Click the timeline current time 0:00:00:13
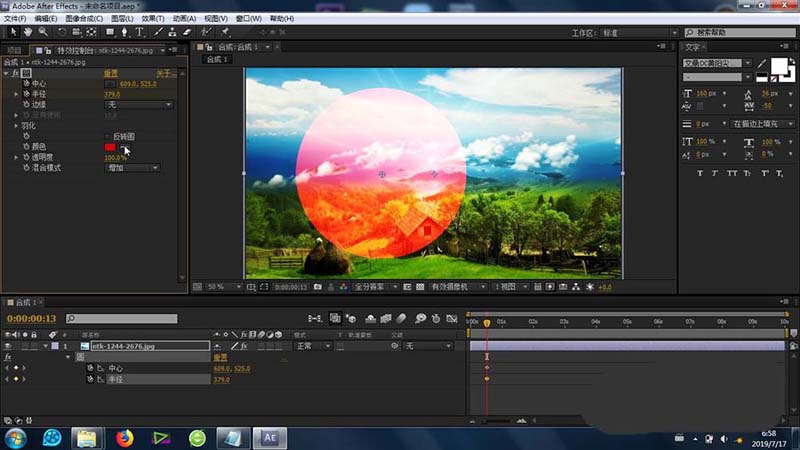 30,319
